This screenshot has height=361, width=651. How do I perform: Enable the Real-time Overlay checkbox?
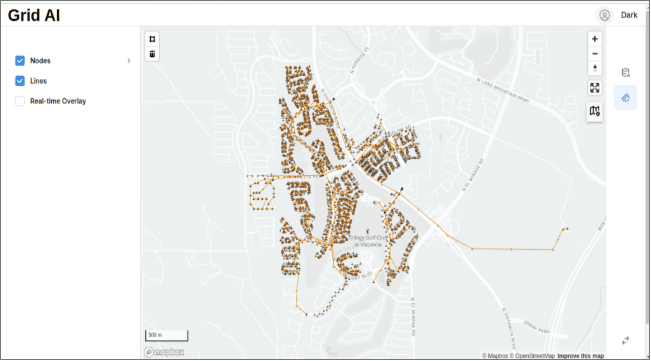point(20,101)
